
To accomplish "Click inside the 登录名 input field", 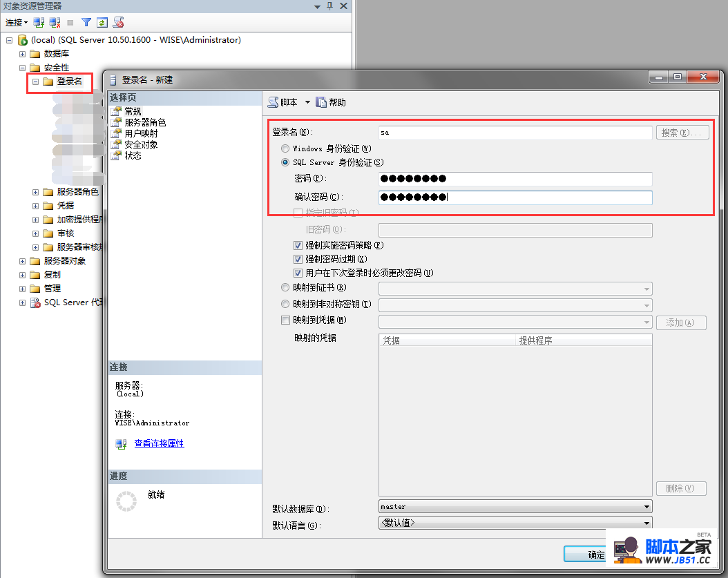I will (x=515, y=132).
